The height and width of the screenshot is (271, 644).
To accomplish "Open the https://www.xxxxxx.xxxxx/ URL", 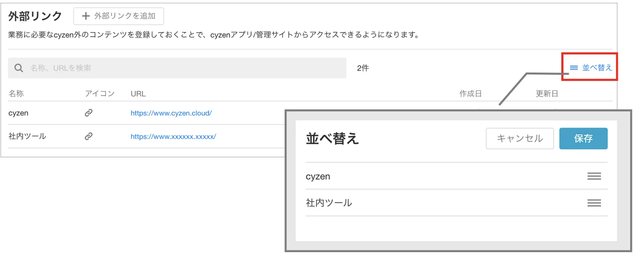I will coord(173,136).
